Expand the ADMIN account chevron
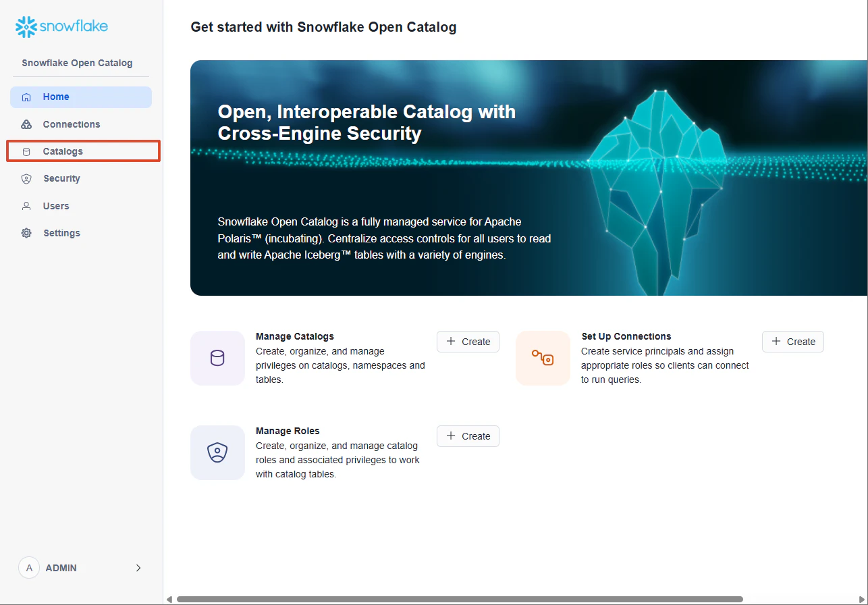Screen dimensions: 868x605 [x=138, y=568]
